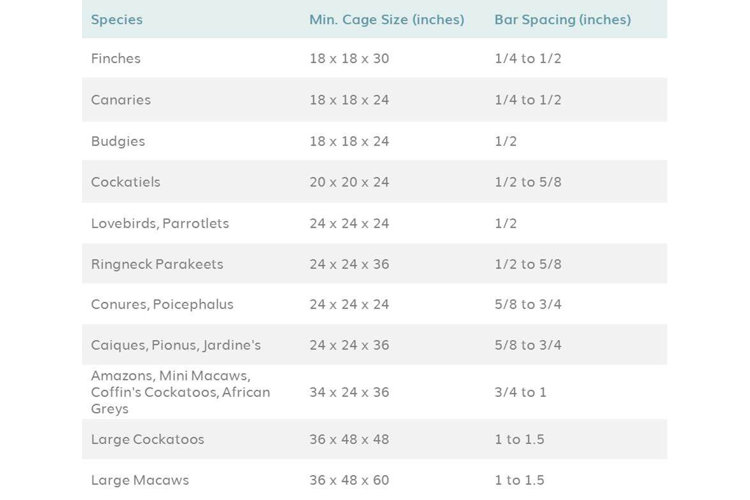Select Cockatiels' 1/2 to 5/8 bar spacing
750x500 pixels.
[x=528, y=182]
